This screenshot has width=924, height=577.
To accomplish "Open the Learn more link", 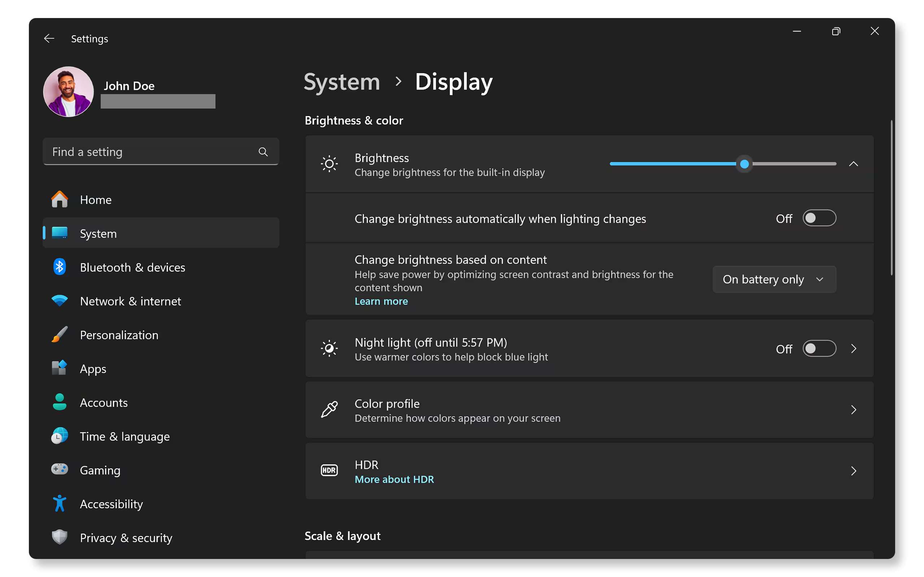I will tap(381, 301).
